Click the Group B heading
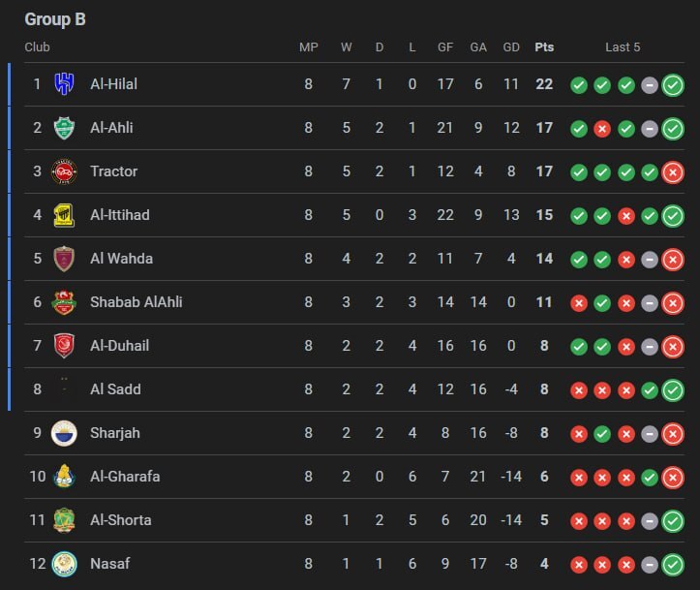 coord(55,19)
